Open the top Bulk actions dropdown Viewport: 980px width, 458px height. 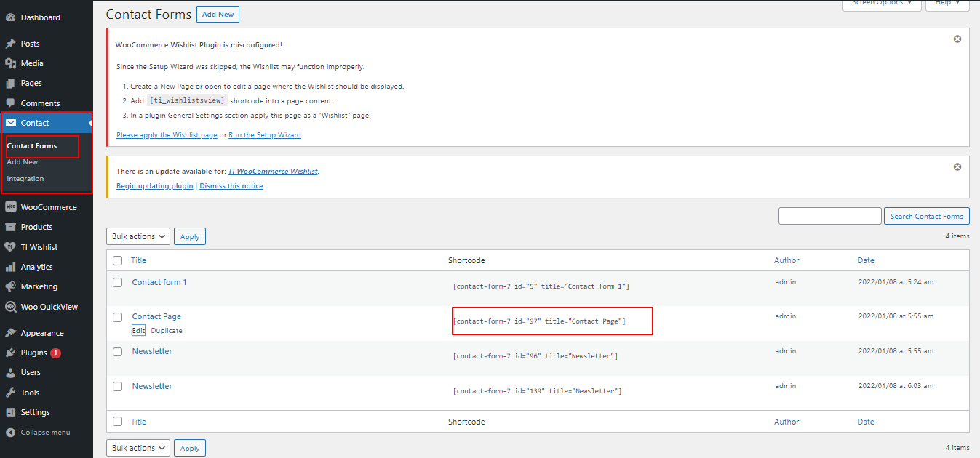(138, 236)
